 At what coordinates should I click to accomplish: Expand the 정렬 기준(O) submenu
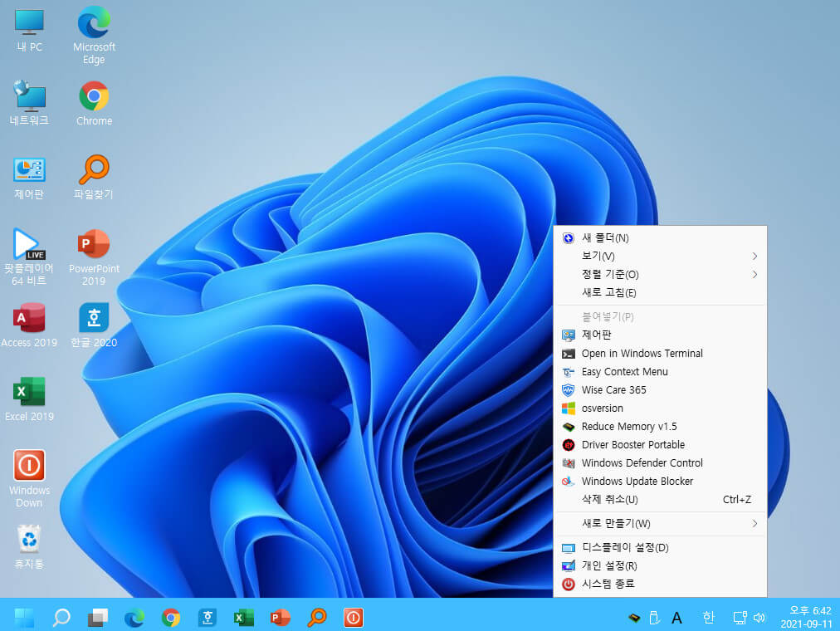coord(660,274)
